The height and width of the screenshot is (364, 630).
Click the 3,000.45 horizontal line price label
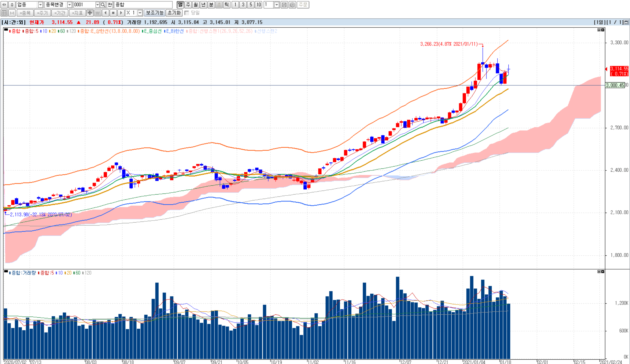615,85
